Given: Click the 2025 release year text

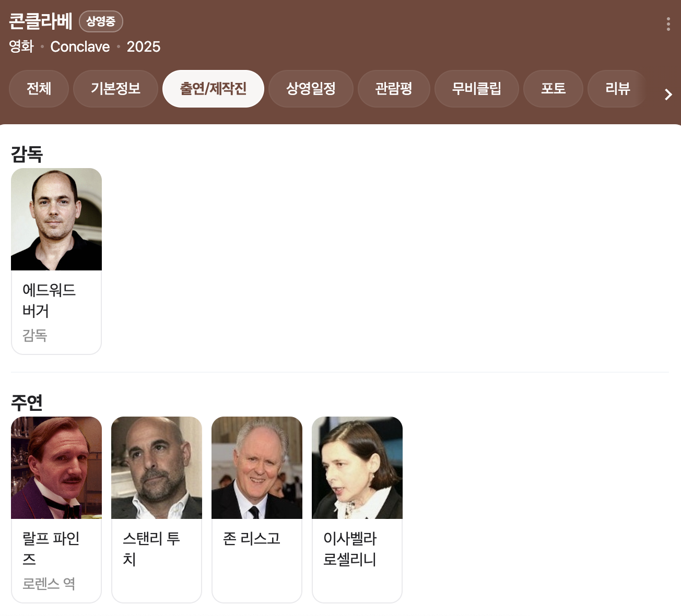Looking at the screenshot, I should (144, 47).
